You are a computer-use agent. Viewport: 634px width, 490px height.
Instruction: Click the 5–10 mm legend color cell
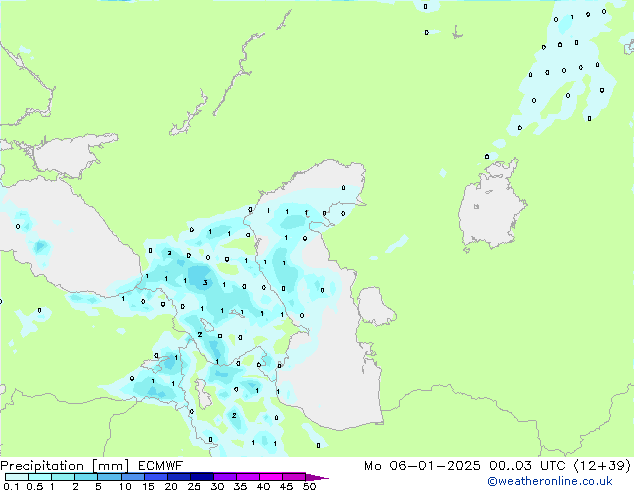click(x=109, y=477)
